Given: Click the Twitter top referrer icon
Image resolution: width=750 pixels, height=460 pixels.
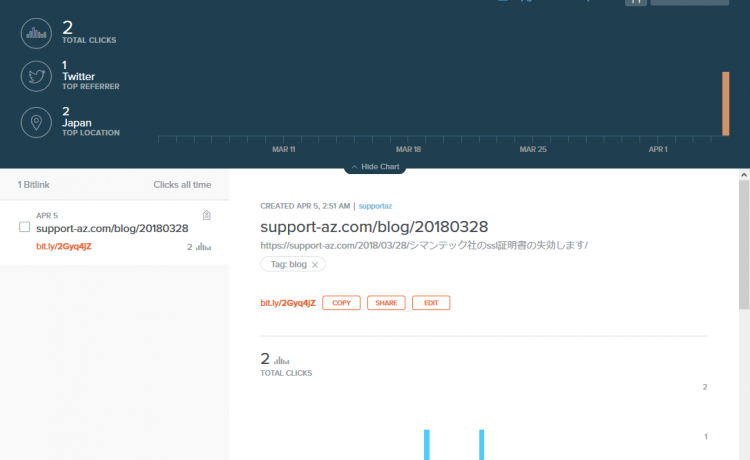Looking at the screenshot, I should [36, 76].
